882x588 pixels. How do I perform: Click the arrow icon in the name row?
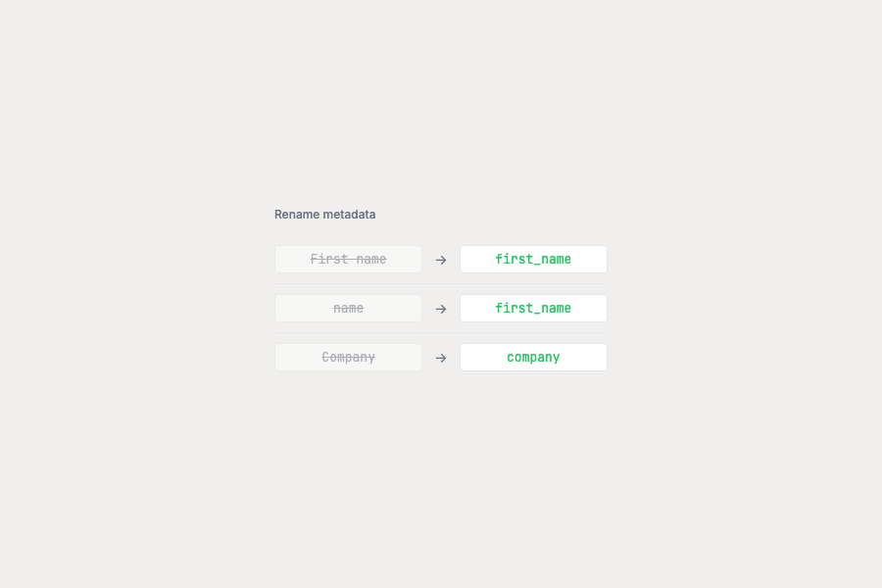click(x=439, y=308)
